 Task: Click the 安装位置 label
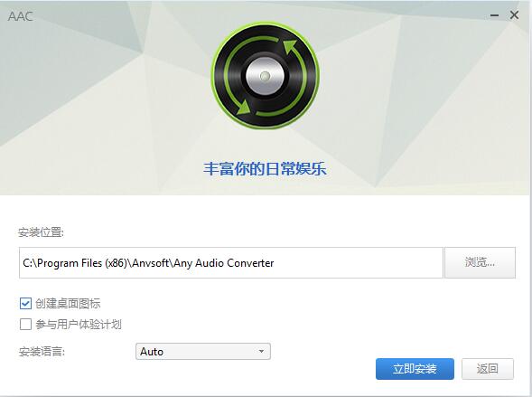(41, 232)
